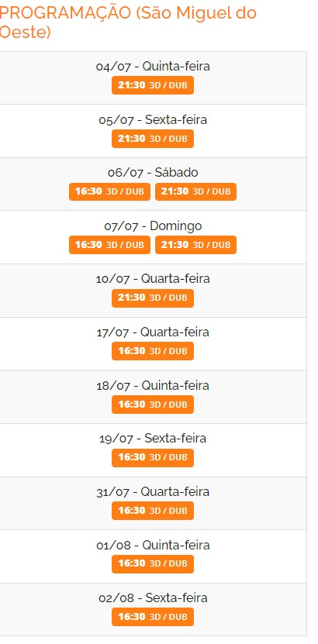Click the 10/07 - Quarta-feira date label

(153, 278)
